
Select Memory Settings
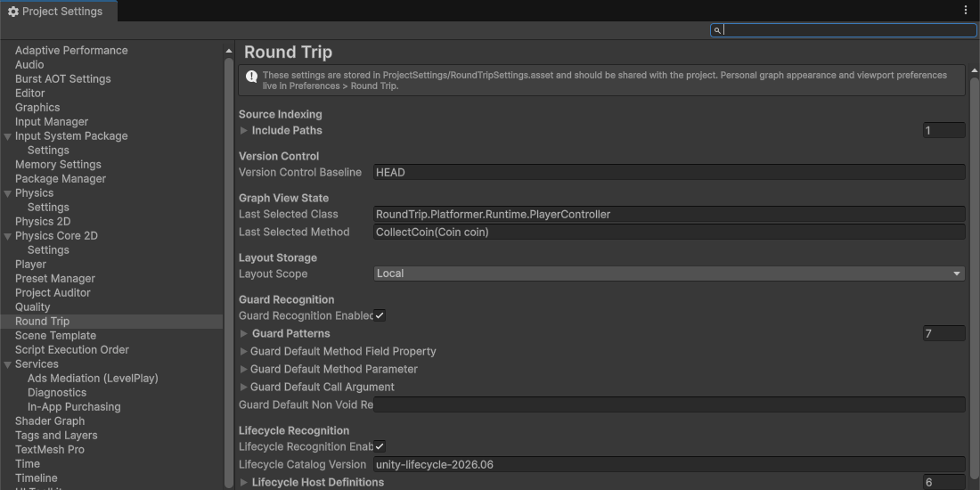click(58, 165)
